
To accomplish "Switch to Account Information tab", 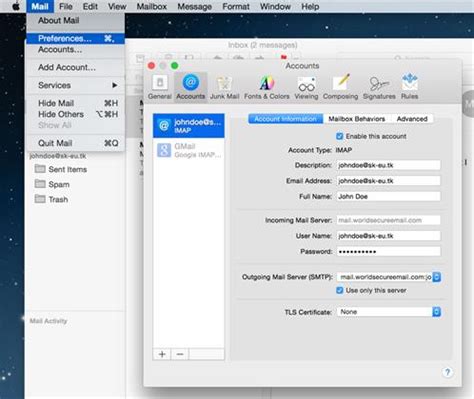I will coord(286,119).
